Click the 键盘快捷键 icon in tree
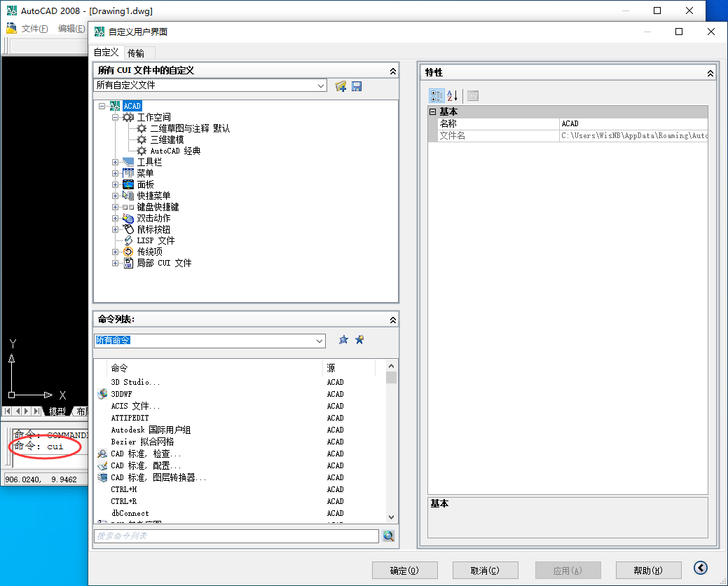Screen dimensions: 728x586 [128, 207]
